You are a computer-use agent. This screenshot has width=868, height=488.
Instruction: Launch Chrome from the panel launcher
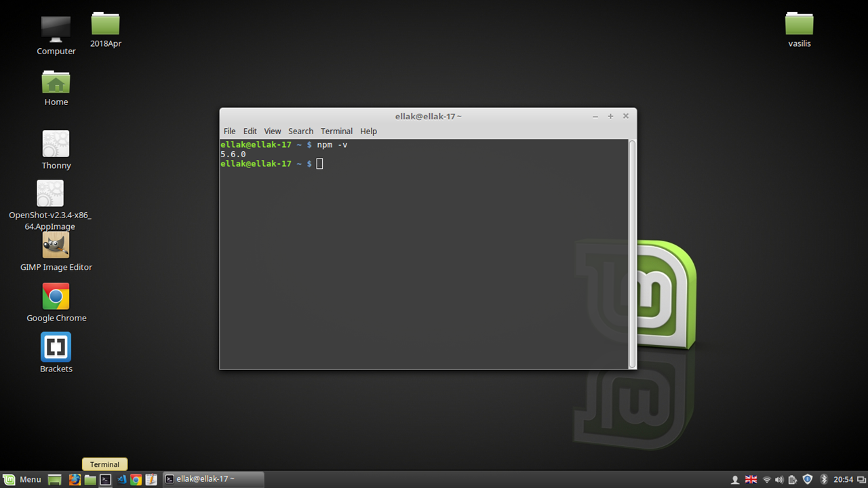[136, 479]
